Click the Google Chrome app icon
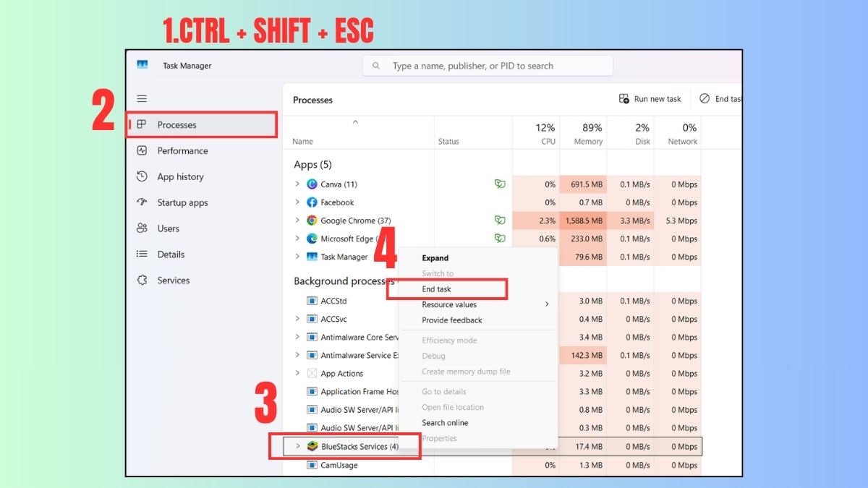This screenshot has width=868, height=488. 312,221
